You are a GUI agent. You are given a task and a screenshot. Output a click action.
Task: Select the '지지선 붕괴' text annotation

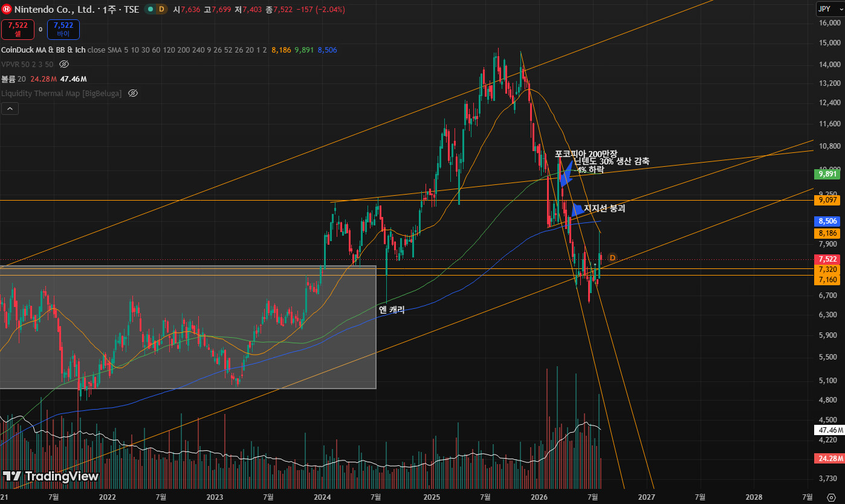[x=604, y=208]
